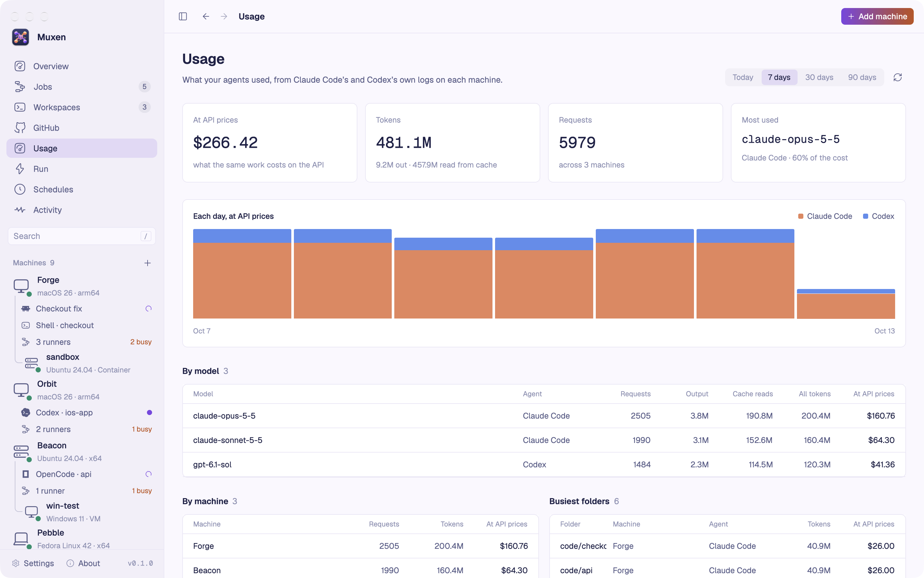Click the Muxen app logo
The height and width of the screenshot is (578, 924).
(21, 37)
